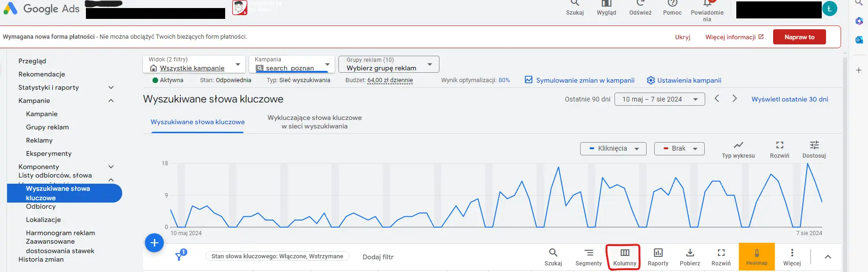Open the Brak second metric dropdown
This screenshot has width=868, height=272.
pyautogui.click(x=679, y=149)
